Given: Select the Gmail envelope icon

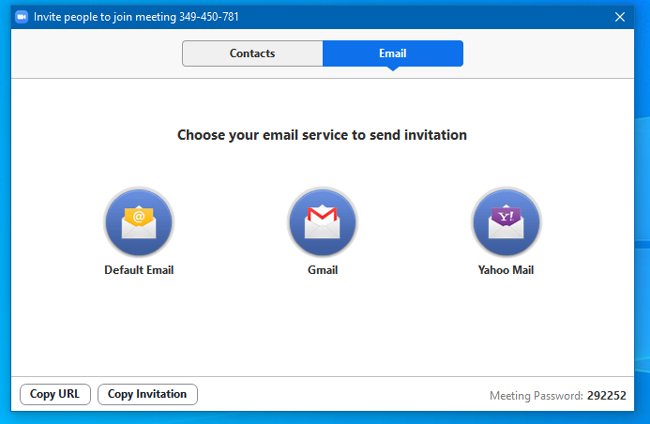Looking at the screenshot, I should pos(323,222).
